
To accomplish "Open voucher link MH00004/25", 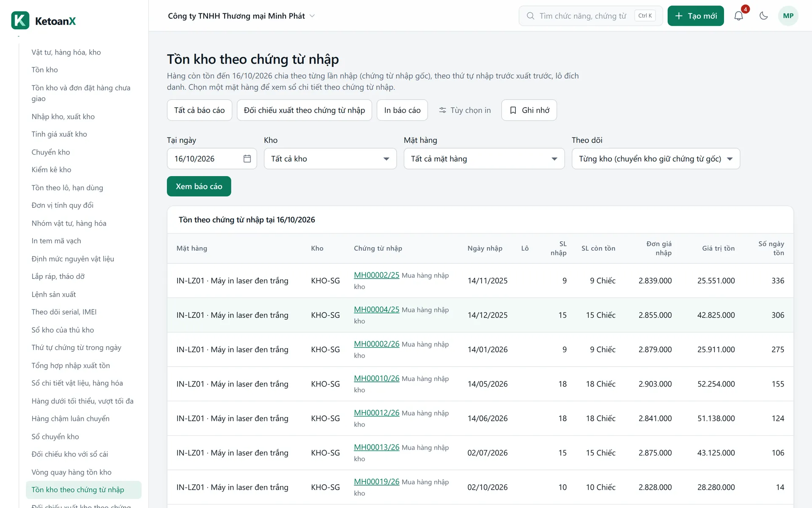I will tap(376, 309).
